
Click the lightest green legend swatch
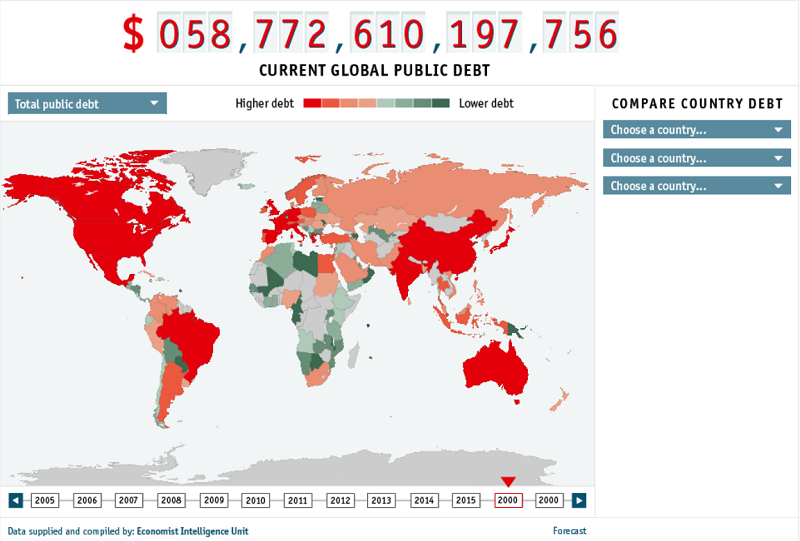386,103
